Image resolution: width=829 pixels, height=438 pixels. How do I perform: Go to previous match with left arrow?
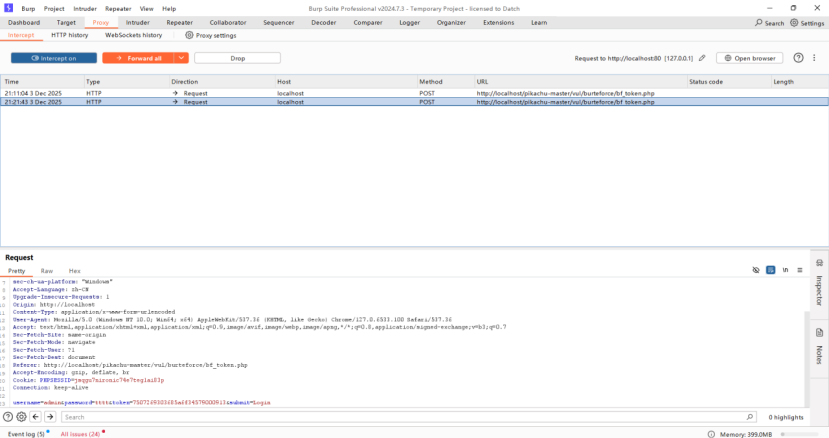coord(35,417)
